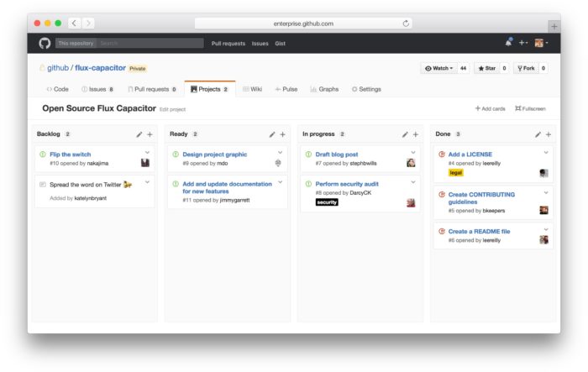Click the open issue icon on Flip the switch
The height and width of the screenshot is (372, 588).
(x=43, y=155)
